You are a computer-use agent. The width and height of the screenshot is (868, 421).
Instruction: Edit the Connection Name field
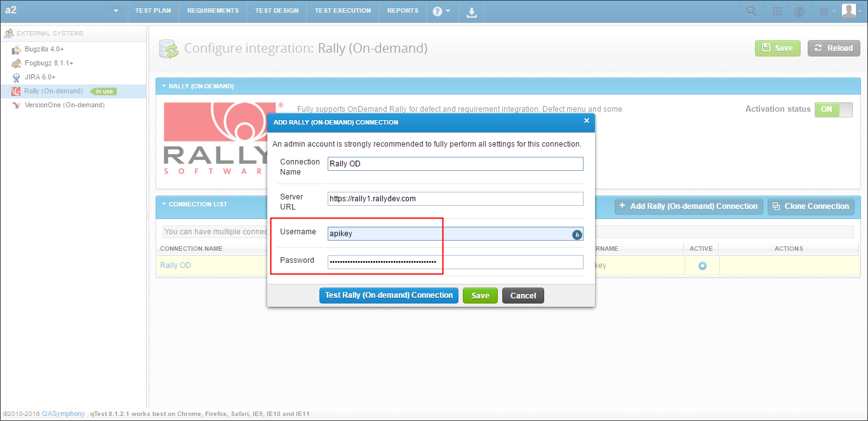(455, 164)
